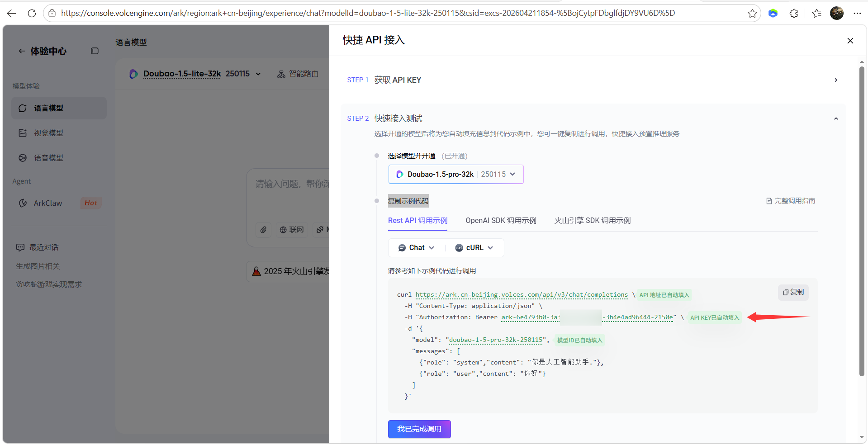The width and height of the screenshot is (868, 445).
Task: Switch to Rest API 调用示例 tab
Action: 417,221
